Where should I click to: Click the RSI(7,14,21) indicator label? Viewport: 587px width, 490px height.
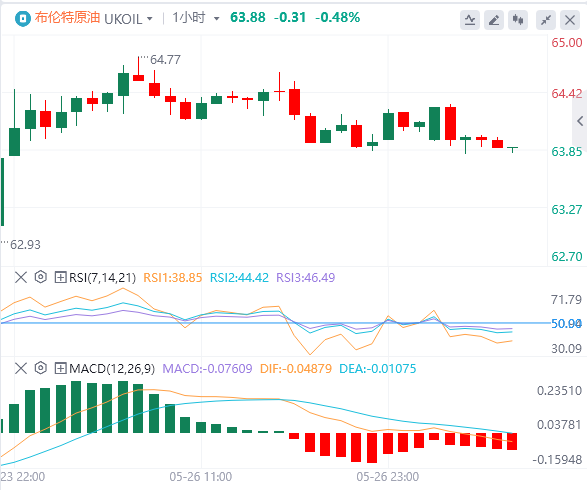[x=102, y=278]
